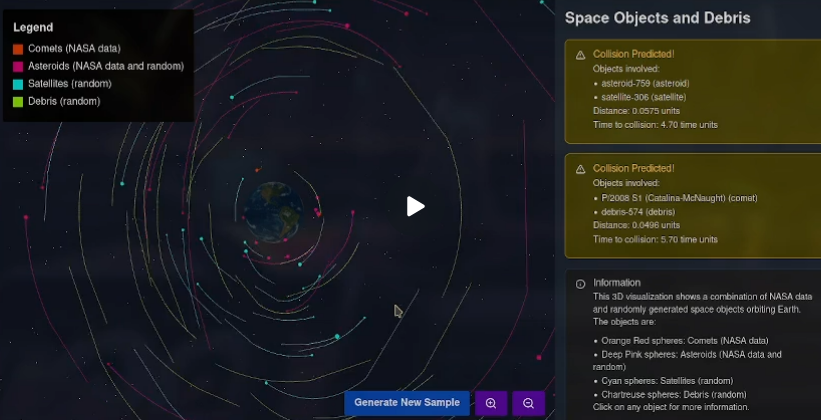Click the orange comet near Earth
This screenshot has height=420, width=821.
pos(258,170)
